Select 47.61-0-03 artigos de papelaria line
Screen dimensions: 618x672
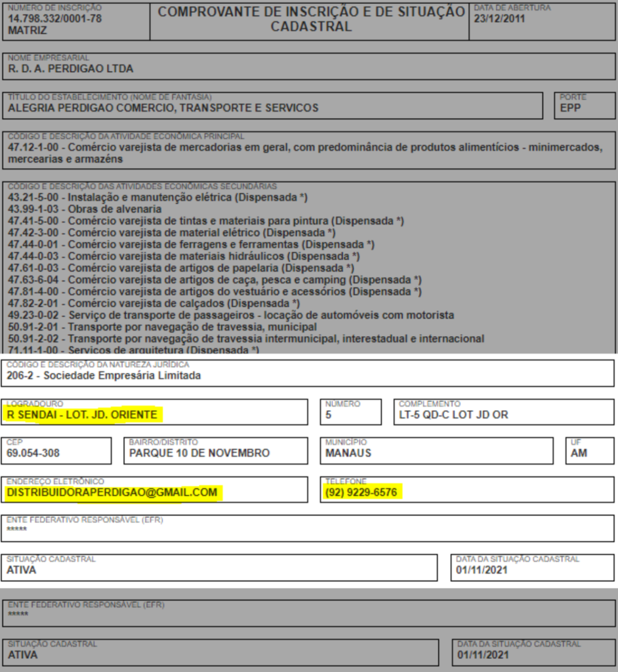coord(181,268)
